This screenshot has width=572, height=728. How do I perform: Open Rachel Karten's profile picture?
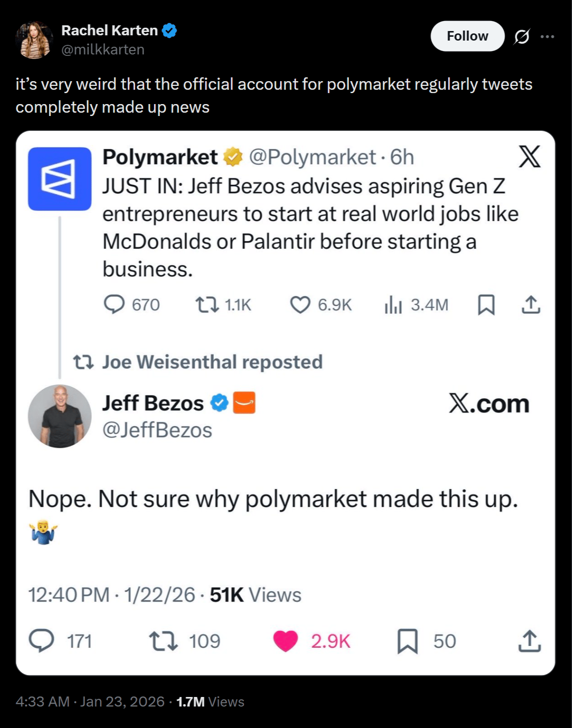34,40
